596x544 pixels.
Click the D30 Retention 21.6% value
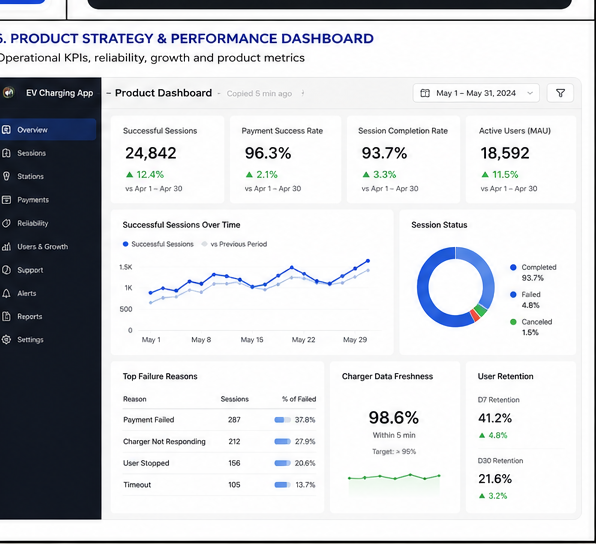[495, 479]
